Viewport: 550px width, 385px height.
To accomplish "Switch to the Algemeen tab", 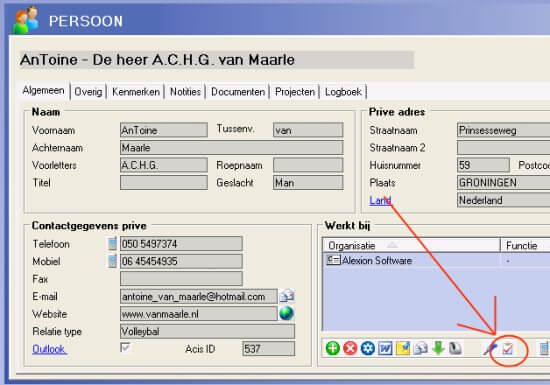I will coord(43,90).
